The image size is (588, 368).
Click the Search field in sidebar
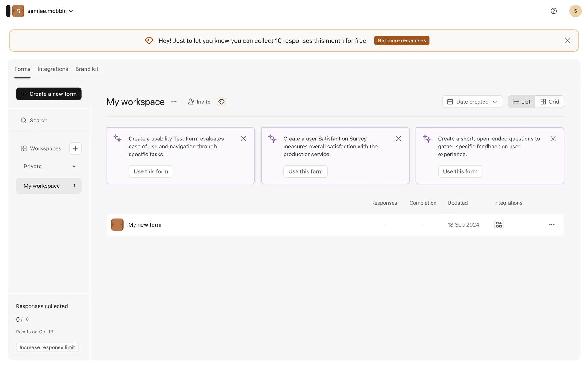pyautogui.click(x=39, y=121)
